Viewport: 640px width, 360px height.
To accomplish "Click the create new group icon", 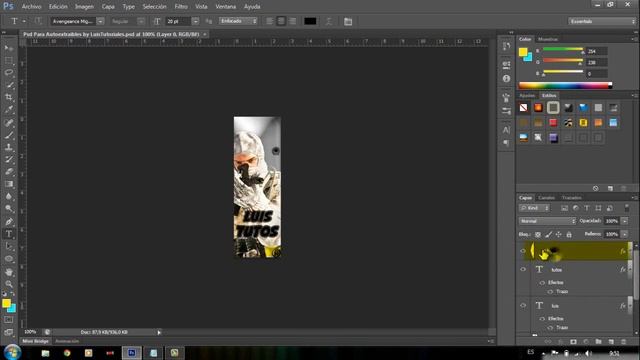I will point(598,341).
